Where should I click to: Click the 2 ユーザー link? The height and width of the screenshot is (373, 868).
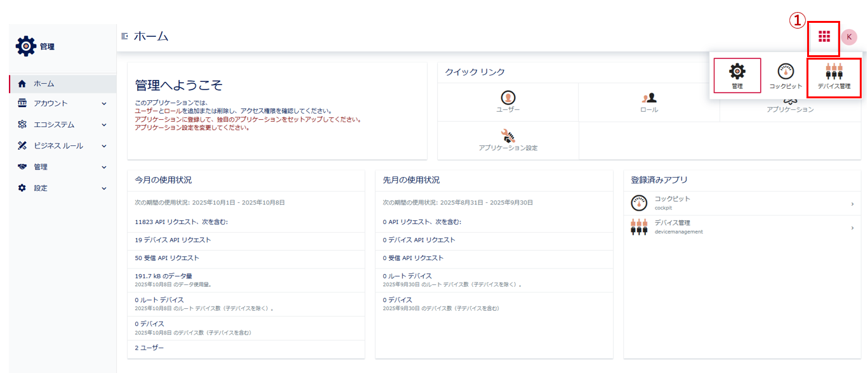coord(150,348)
